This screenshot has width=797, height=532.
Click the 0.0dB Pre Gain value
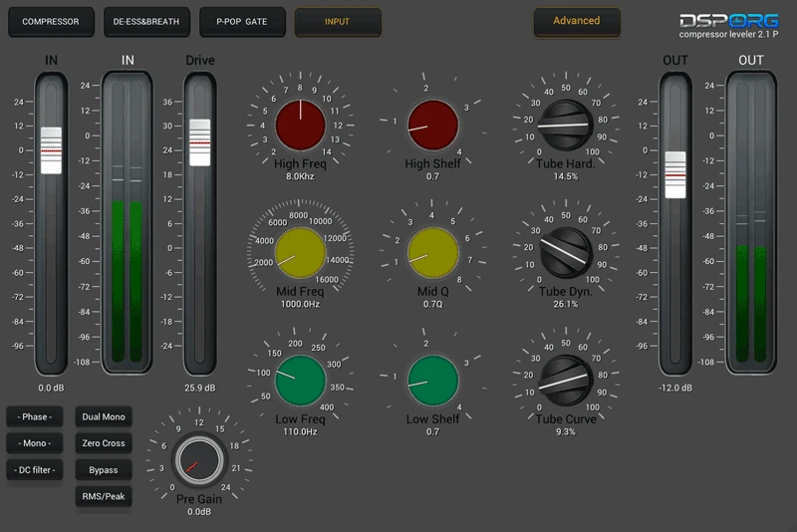click(199, 512)
